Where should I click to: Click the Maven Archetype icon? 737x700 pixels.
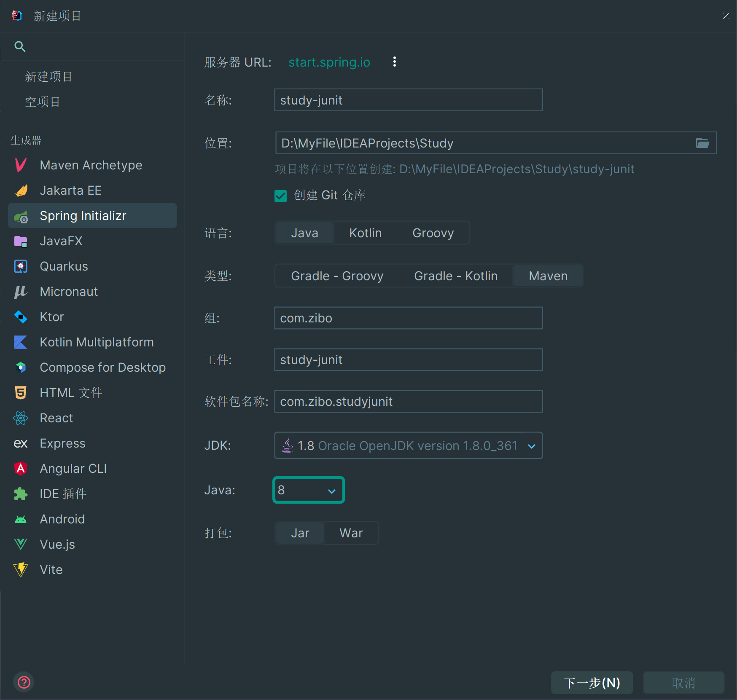point(21,165)
